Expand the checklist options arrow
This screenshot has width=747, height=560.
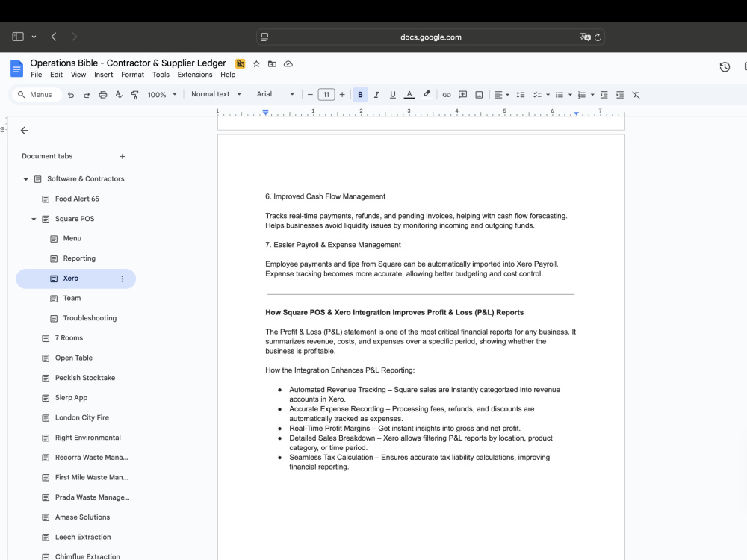point(548,95)
